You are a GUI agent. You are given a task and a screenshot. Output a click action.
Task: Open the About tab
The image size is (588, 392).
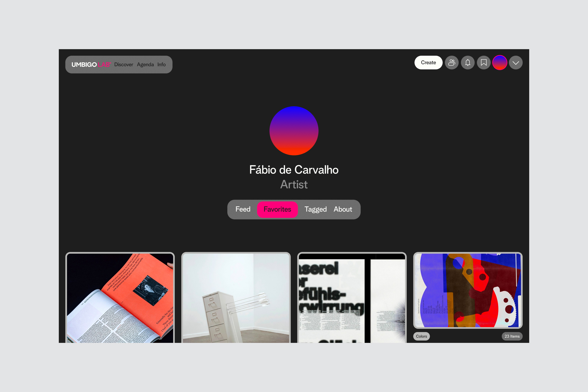343,209
